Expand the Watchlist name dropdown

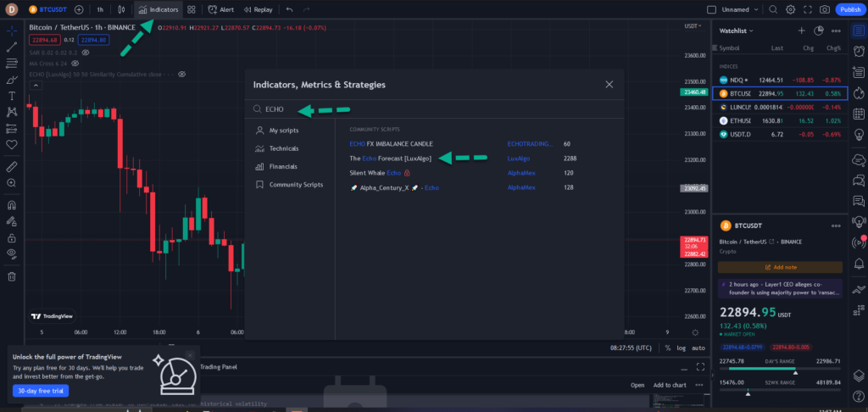coord(737,31)
